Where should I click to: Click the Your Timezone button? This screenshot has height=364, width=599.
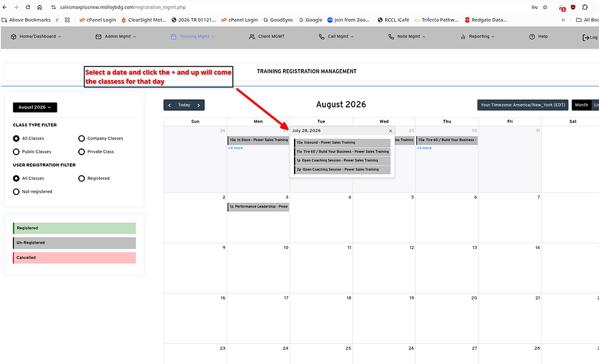[x=523, y=105]
